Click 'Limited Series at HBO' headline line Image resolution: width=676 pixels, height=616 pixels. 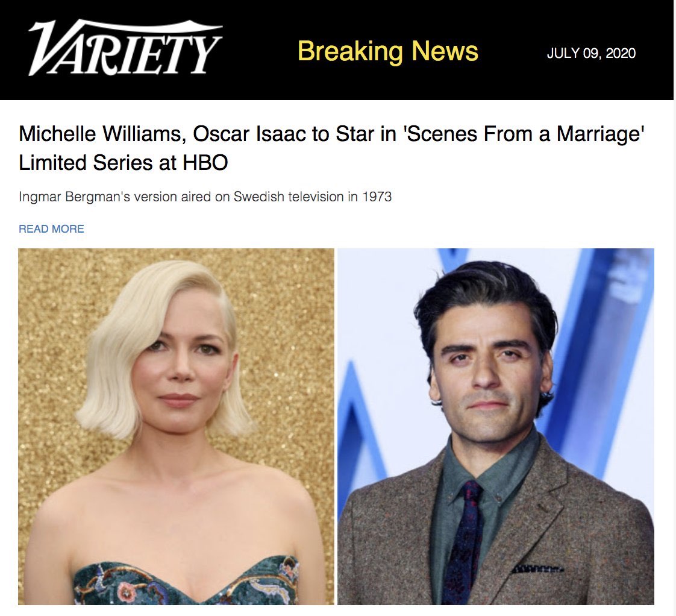[x=124, y=163]
